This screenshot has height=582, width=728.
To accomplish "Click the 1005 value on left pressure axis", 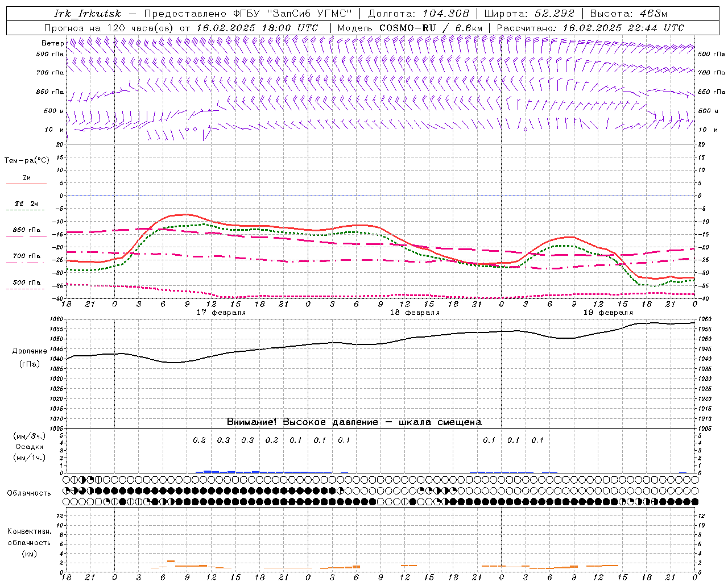I will [x=57, y=429].
